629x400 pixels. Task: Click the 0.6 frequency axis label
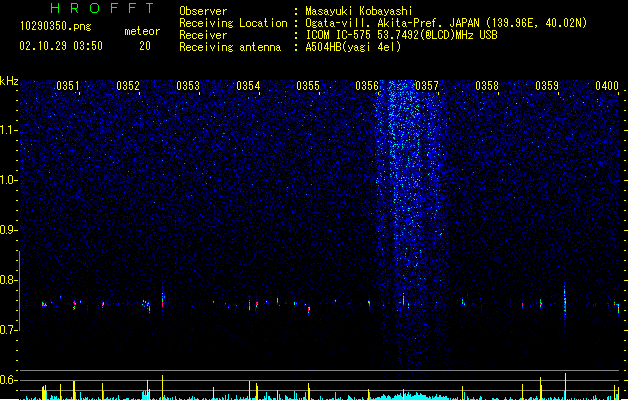point(8,380)
